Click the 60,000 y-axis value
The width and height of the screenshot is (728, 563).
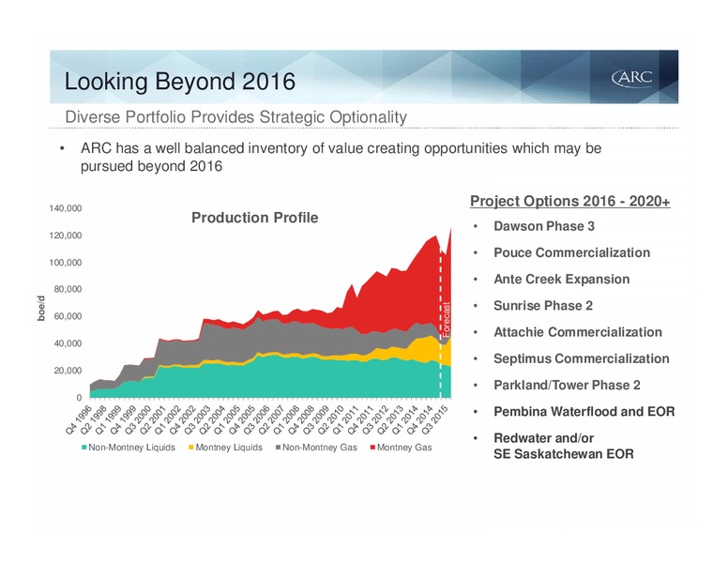[x=68, y=316]
